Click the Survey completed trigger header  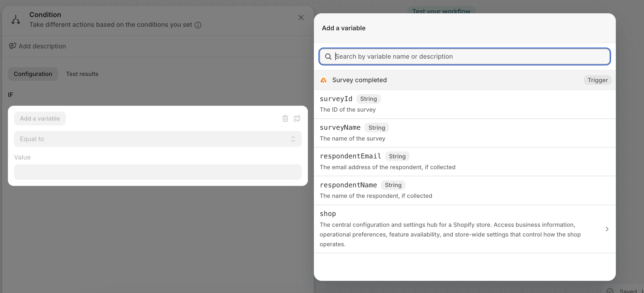click(465, 80)
